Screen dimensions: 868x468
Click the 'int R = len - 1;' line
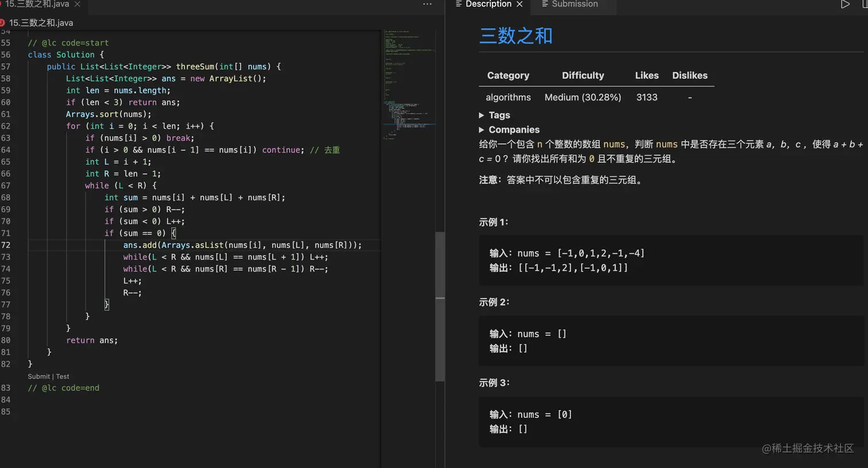[123, 174]
